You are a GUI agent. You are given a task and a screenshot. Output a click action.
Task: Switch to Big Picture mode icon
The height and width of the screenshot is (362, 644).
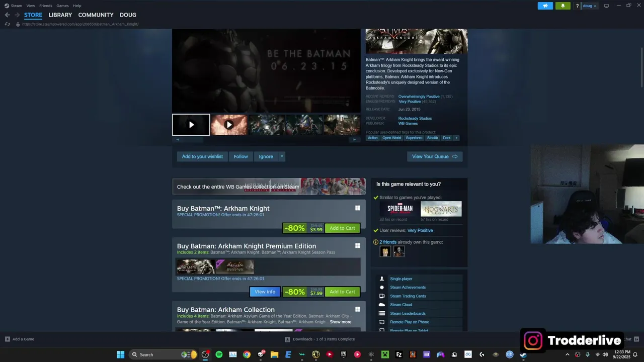click(606, 6)
